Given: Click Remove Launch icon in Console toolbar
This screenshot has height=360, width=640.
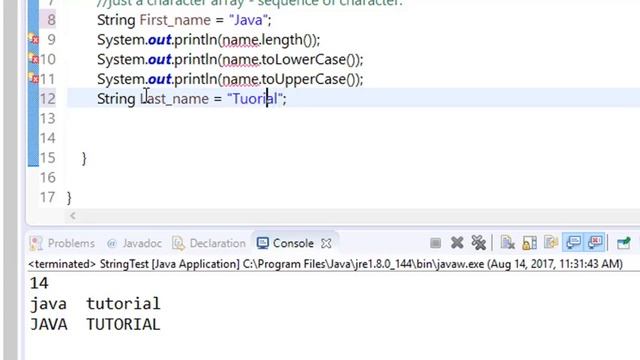Looking at the screenshot, I should tap(457, 243).
